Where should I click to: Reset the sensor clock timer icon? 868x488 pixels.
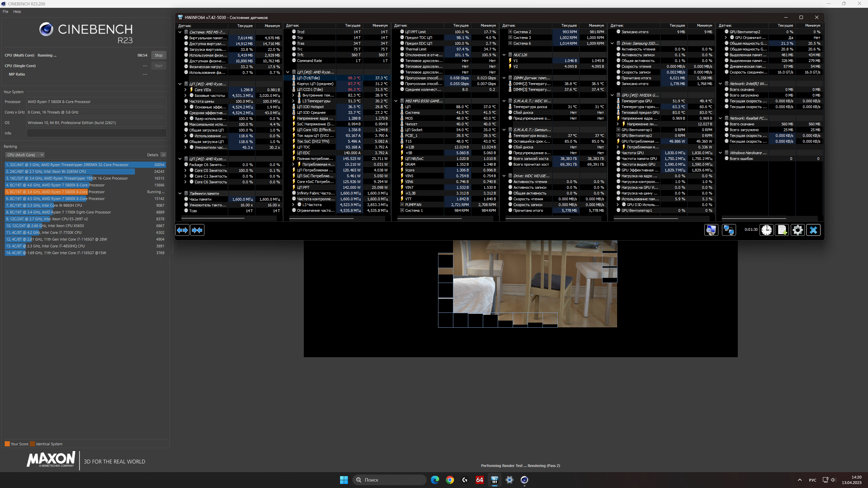point(766,230)
